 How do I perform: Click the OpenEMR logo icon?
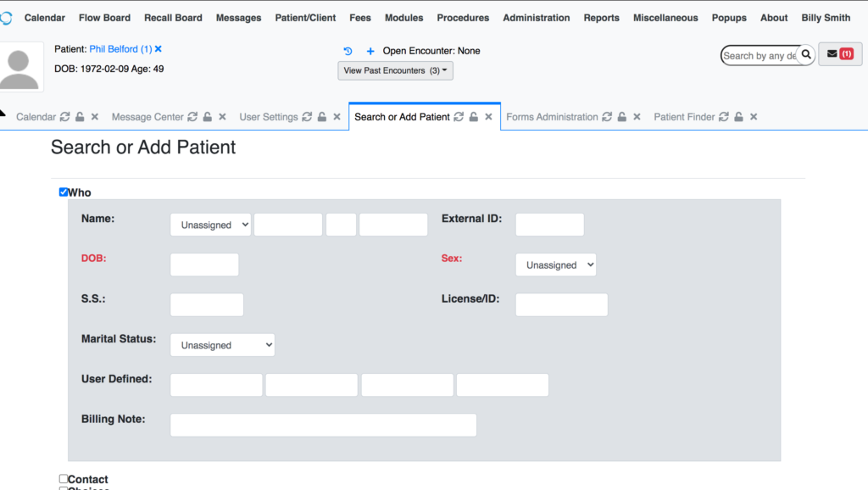6,18
